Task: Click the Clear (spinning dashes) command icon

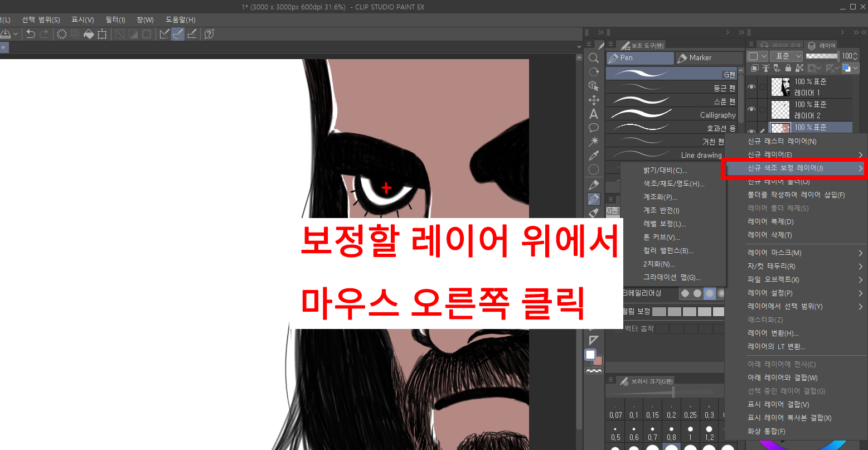Action: point(62,35)
